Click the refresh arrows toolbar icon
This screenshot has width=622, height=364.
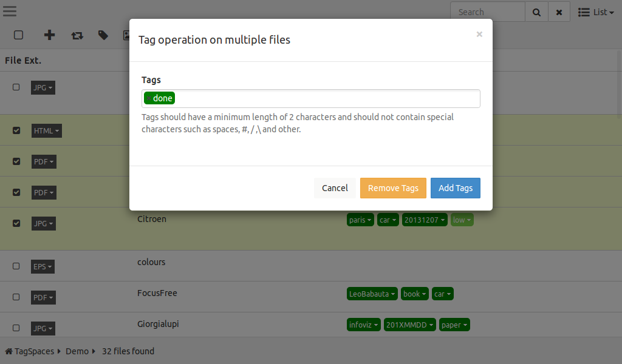(77, 35)
